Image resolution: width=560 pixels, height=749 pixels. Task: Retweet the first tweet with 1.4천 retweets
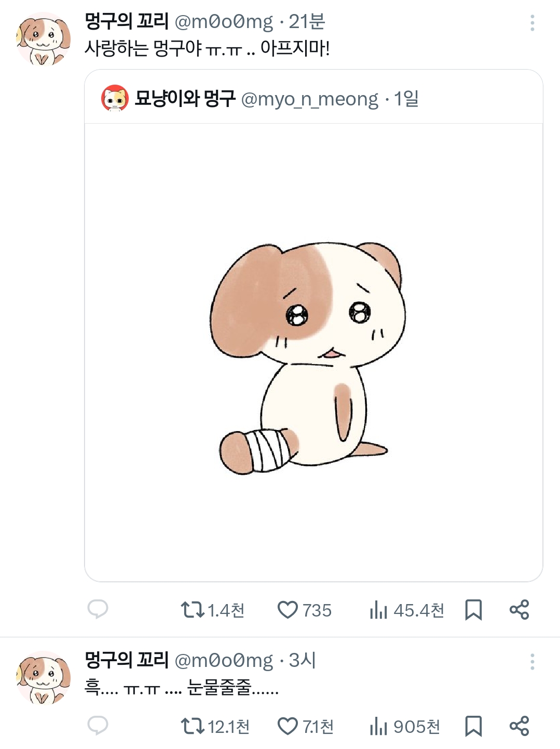click(193, 610)
